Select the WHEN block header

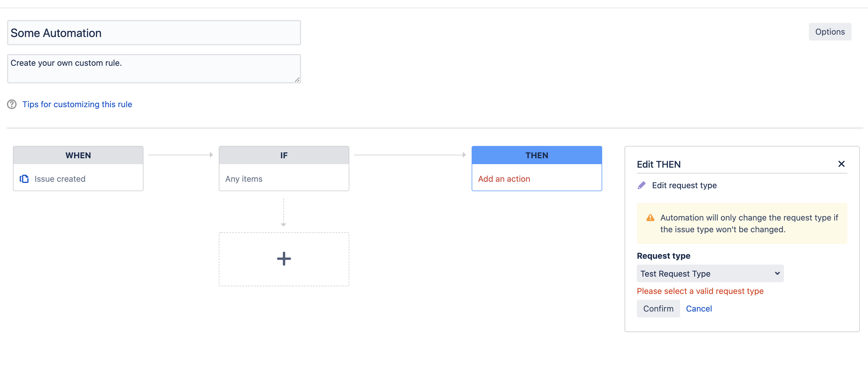[x=78, y=155]
